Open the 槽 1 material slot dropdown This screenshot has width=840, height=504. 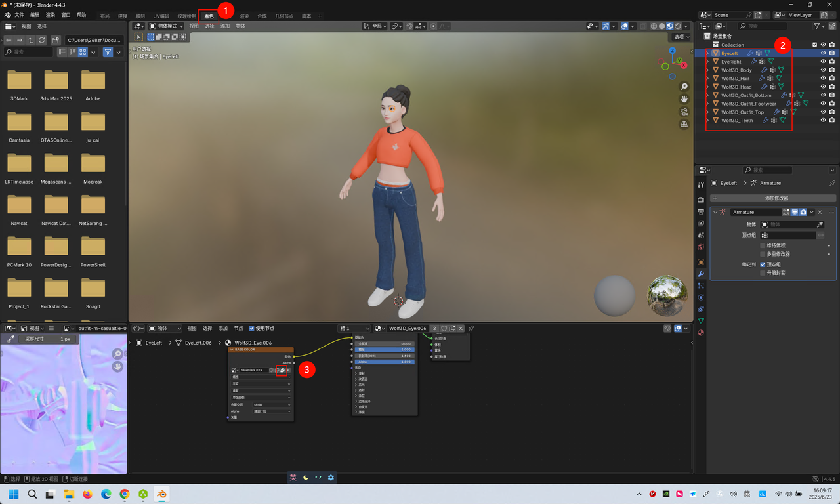click(x=354, y=328)
